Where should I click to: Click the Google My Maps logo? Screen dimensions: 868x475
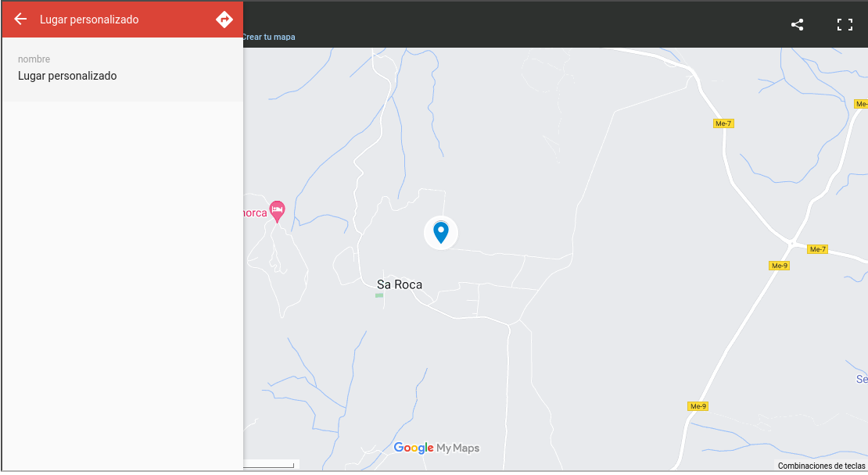point(436,448)
